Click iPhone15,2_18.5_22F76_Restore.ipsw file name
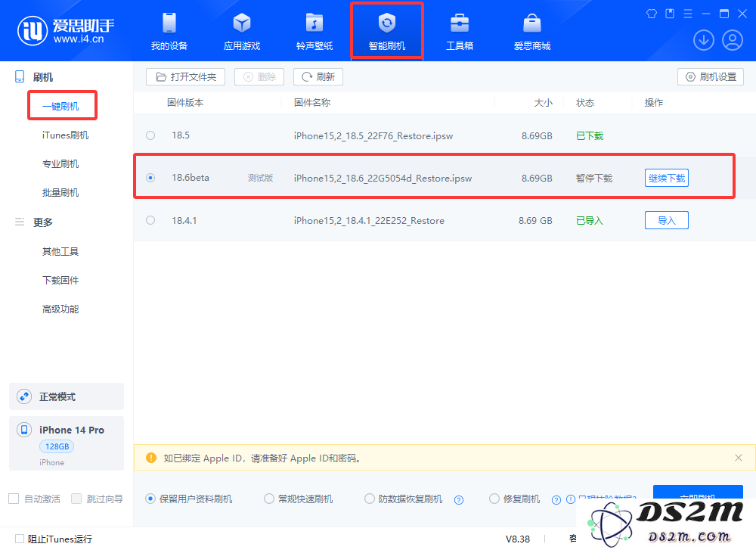 click(x=373, y=136)
